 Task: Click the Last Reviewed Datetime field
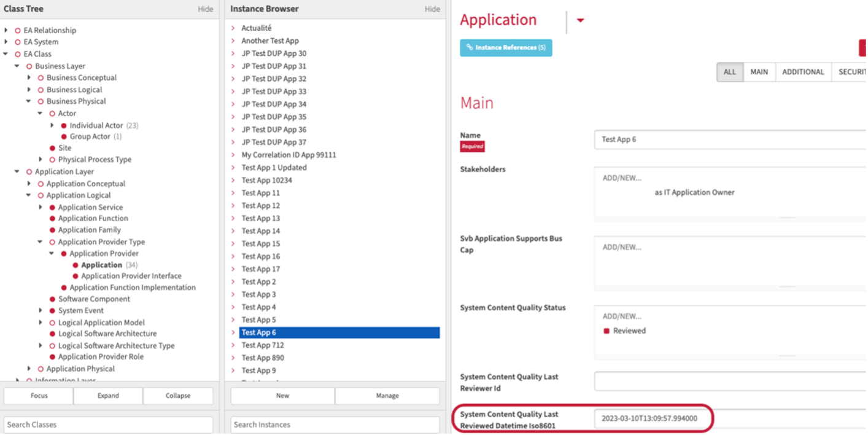pos(730,418)
